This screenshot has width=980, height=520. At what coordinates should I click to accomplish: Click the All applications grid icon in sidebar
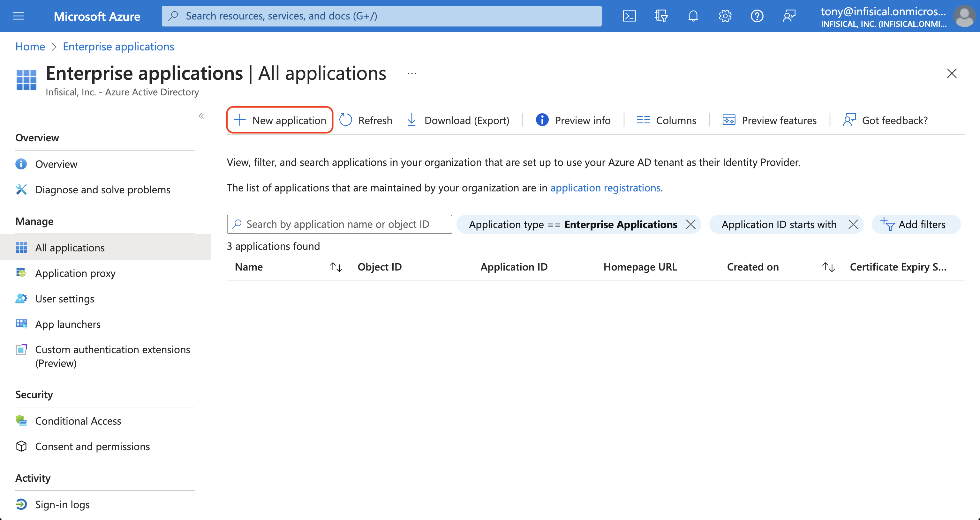[21, 248]
